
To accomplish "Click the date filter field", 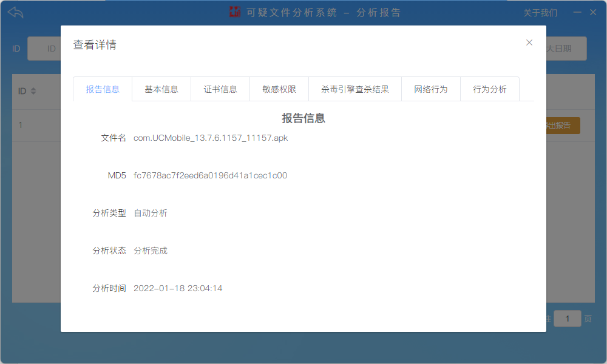I will coord(566,49).
